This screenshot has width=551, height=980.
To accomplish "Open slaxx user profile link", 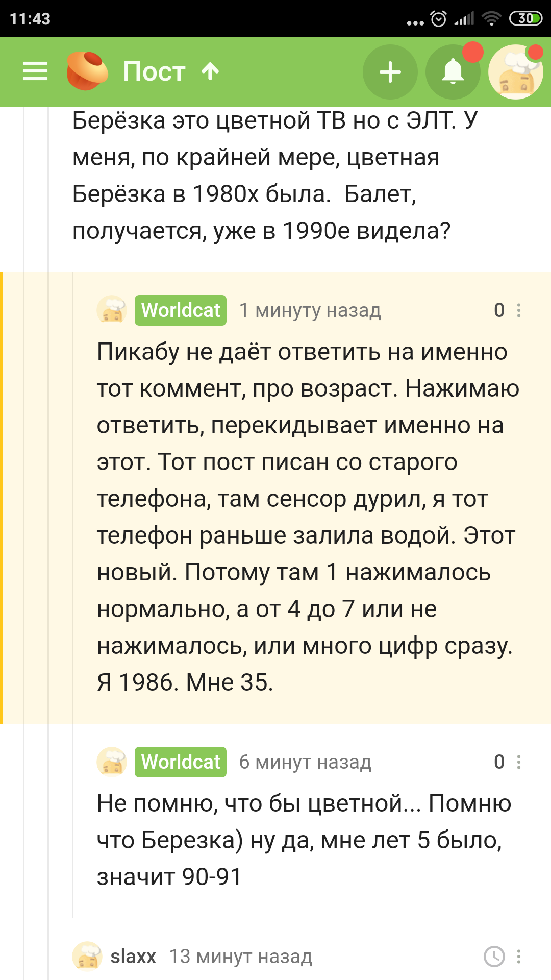I will (133, 957).
